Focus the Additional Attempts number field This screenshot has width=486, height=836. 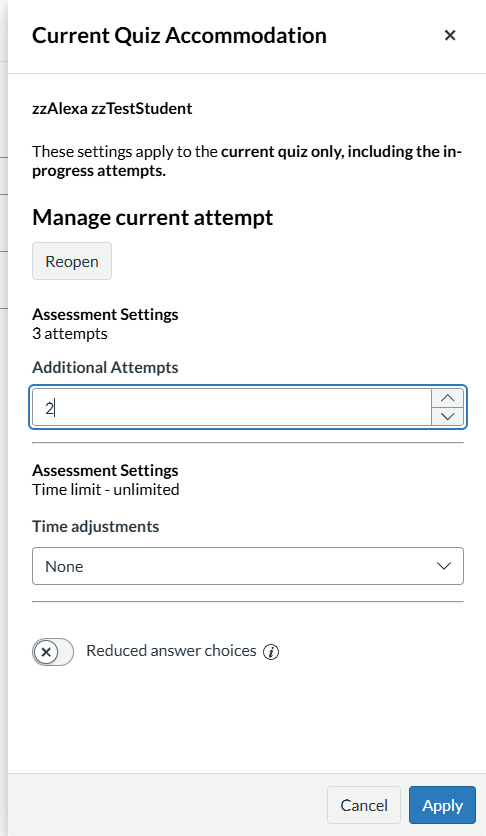click(x=231, y=408)
